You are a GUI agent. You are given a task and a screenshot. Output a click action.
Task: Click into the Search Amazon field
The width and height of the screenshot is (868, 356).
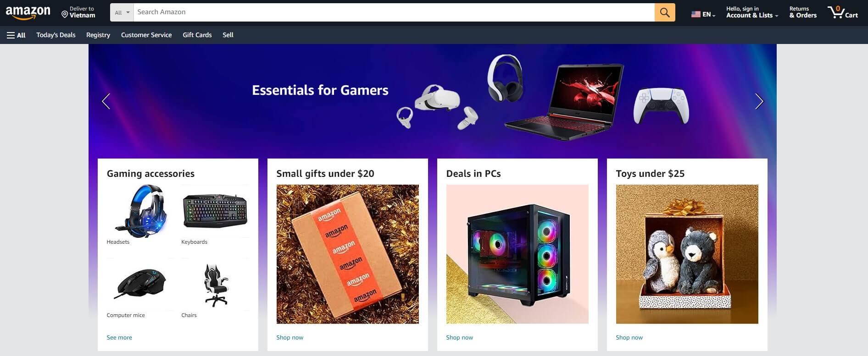[394, 12]
